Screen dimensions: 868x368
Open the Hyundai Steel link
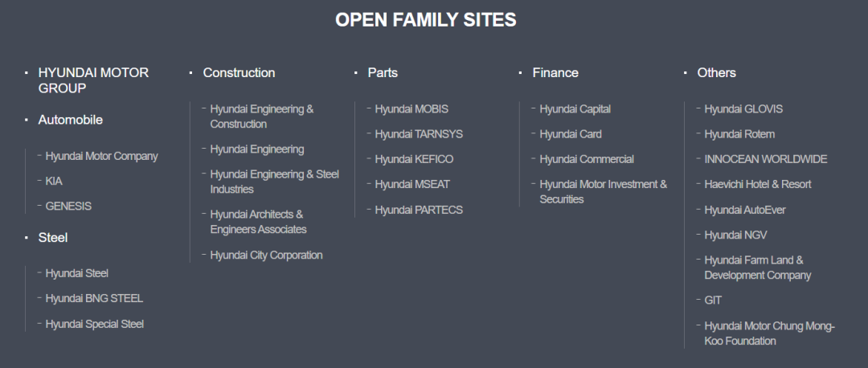tap(77, 273)
